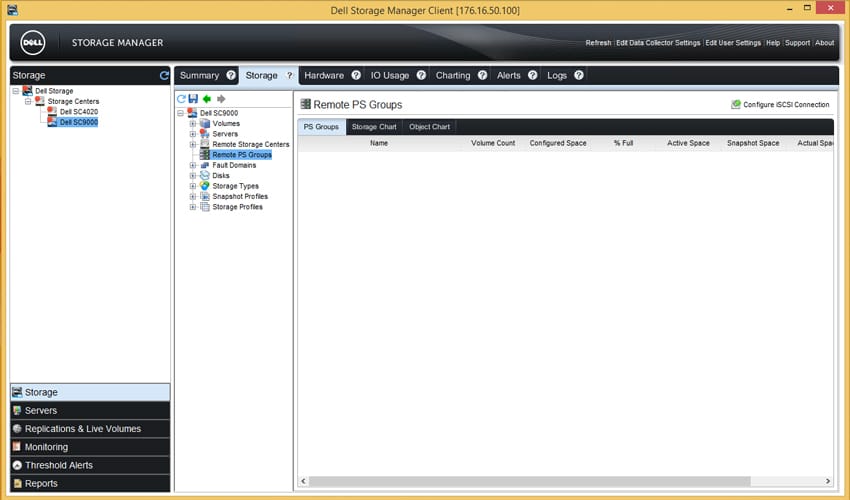Open the Storage Chart sub-tab
The width and height of the screenshot is (850, 500).
tap(374, 127)
